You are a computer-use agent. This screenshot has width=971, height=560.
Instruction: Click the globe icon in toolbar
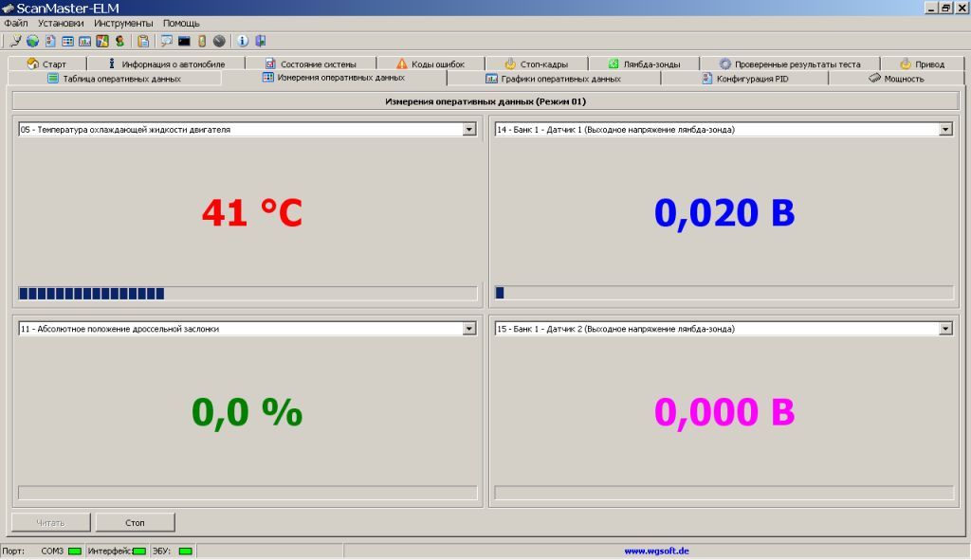point(32,41)
